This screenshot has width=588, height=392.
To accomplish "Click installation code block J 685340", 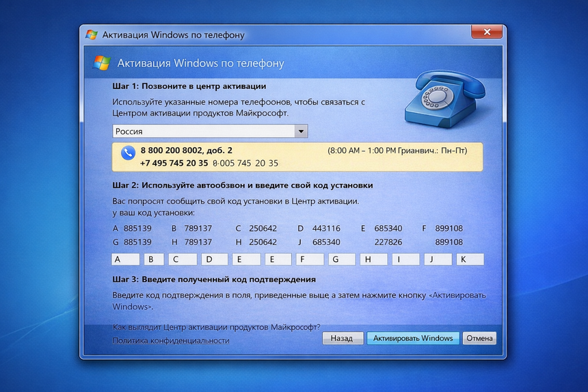I will (x=319, y=242).
